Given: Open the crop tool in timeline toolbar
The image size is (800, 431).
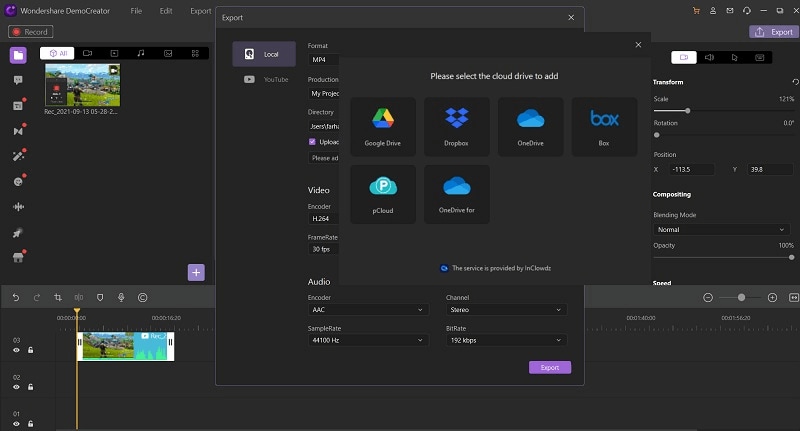Looking at the screenshot, I should coord(58,297).
